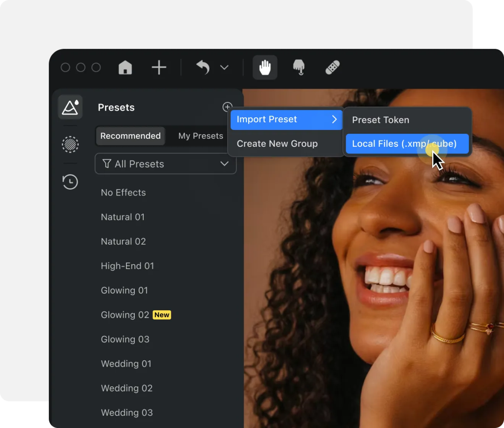Undo the last action with arrow icon
The width and height of the screenshot is (504, 428).
point(203,67)
